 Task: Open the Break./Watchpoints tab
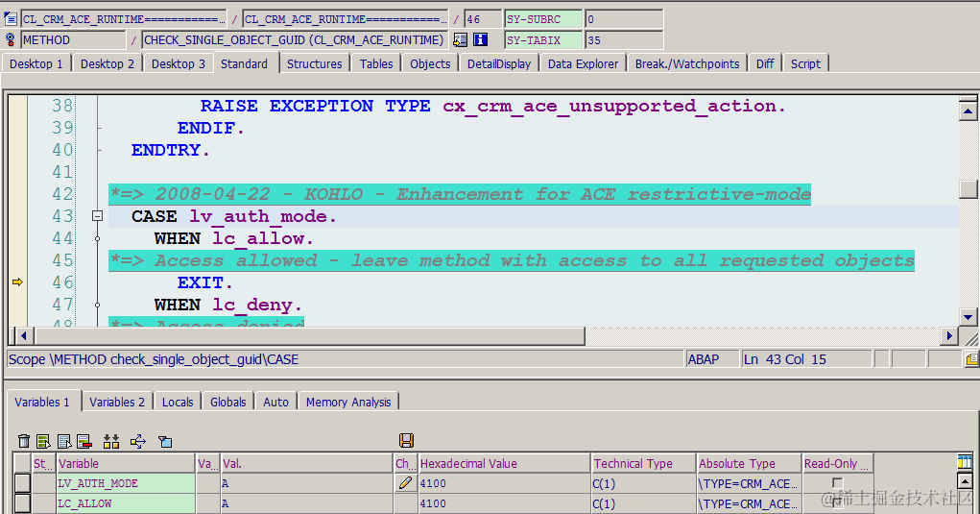point(687,63)
